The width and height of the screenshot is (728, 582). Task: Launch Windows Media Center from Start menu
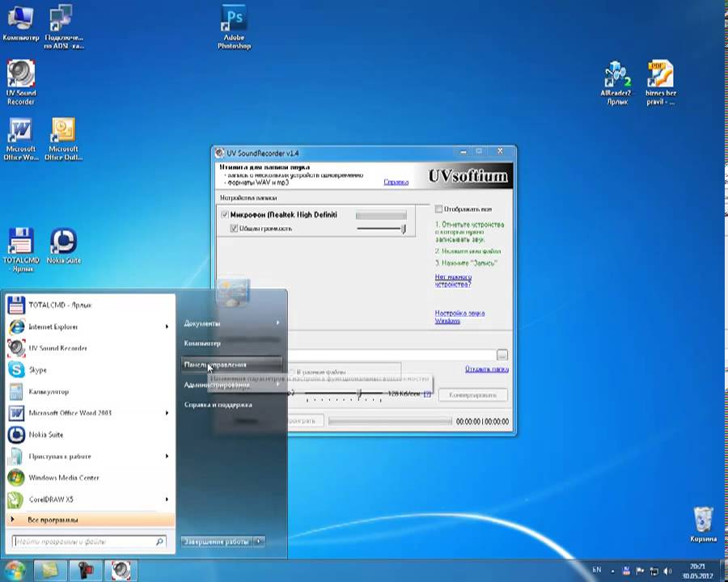pos(91,478)
